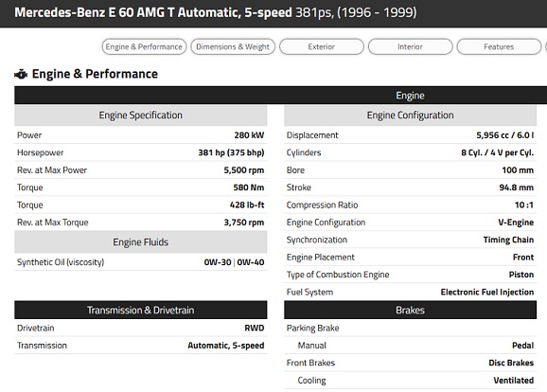Click the Disc Brakes value
Image resolution: width=547 pixels, height=392 pixels.
tap(511, 363)
